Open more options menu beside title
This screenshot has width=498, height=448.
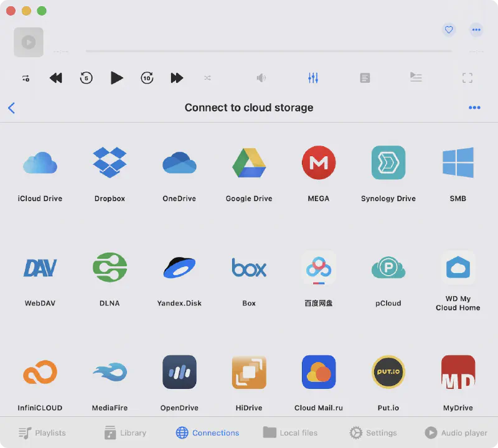(474, 108)
